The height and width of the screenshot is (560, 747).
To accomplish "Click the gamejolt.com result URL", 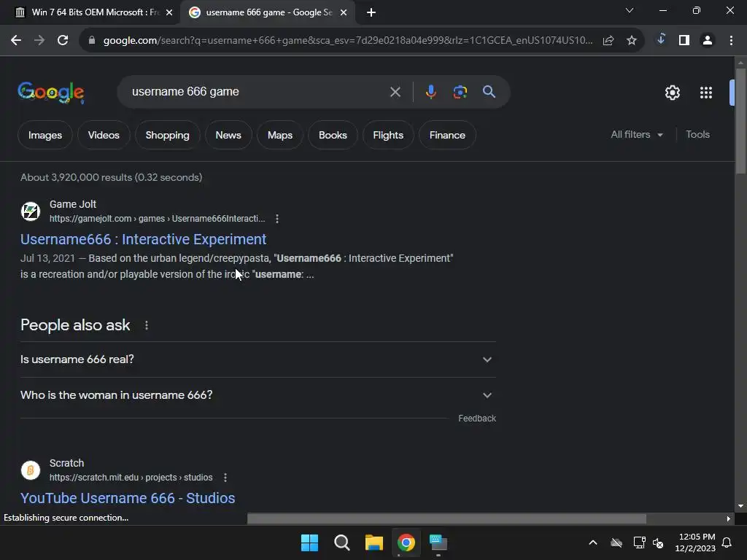I will 158,219.
